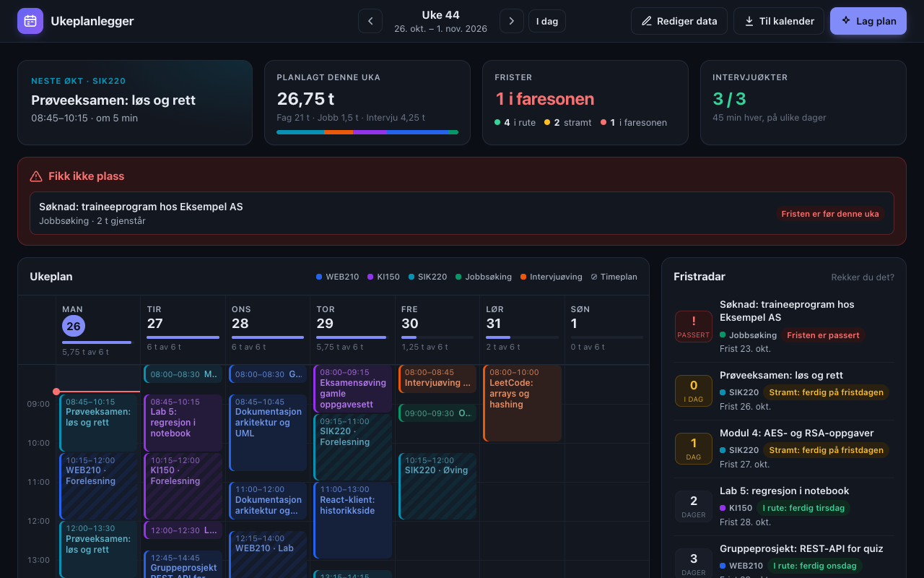924x578 pixels.
Task: Click the multicolor progress bar under "26,75 t"
Action: click(x=367, y=132)
